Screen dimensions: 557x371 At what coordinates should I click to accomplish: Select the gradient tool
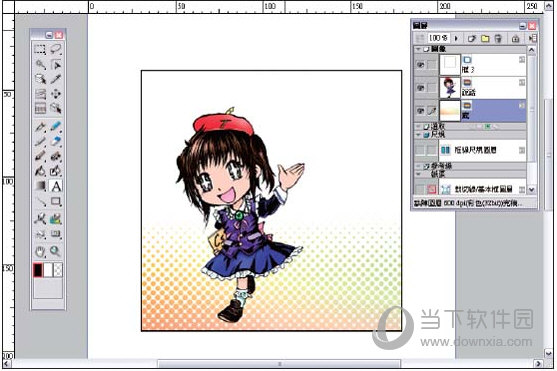coord(40,186)
